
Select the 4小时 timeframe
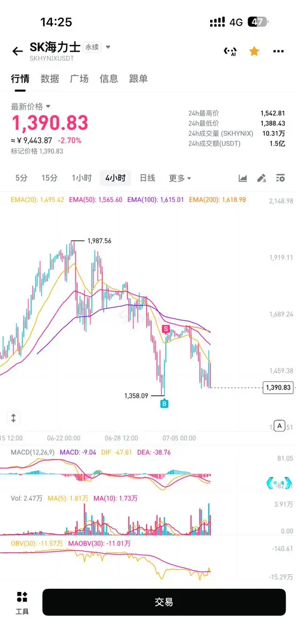point(116,178)
